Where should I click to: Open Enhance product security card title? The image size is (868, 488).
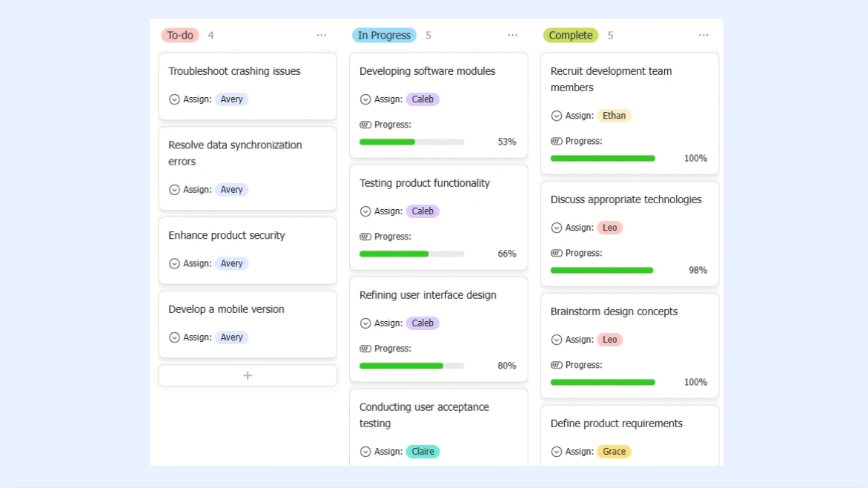(x=226, y=235)
